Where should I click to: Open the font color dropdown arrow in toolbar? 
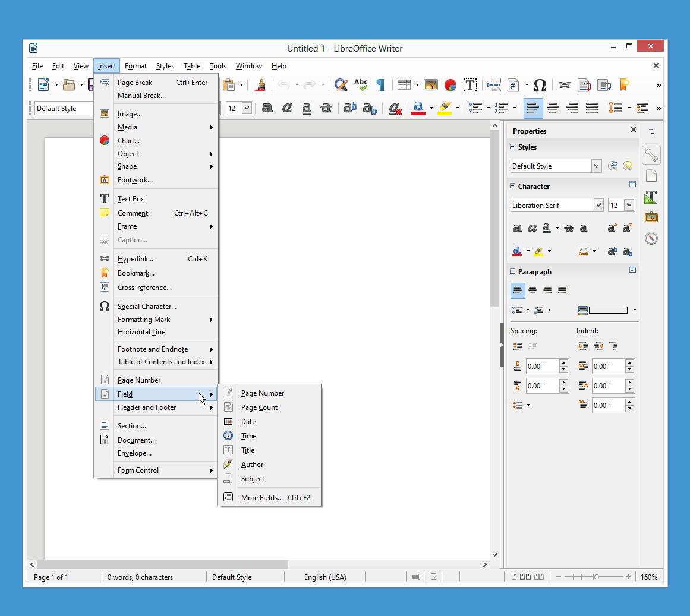[431, 108]
